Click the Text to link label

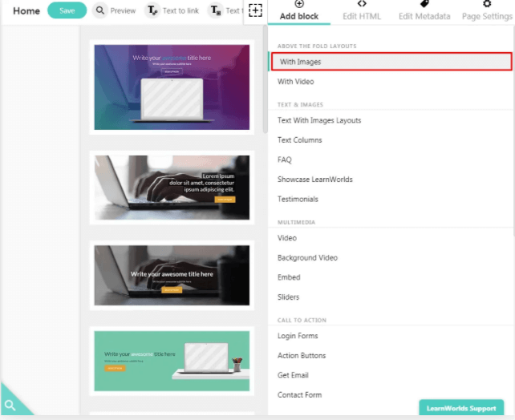(180, 11)
